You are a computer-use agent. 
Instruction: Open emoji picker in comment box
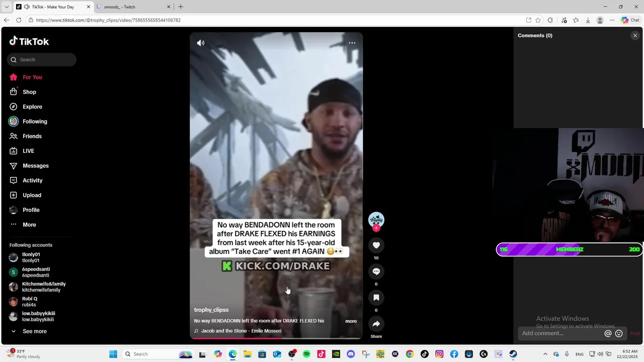click(x=619, y=333)
